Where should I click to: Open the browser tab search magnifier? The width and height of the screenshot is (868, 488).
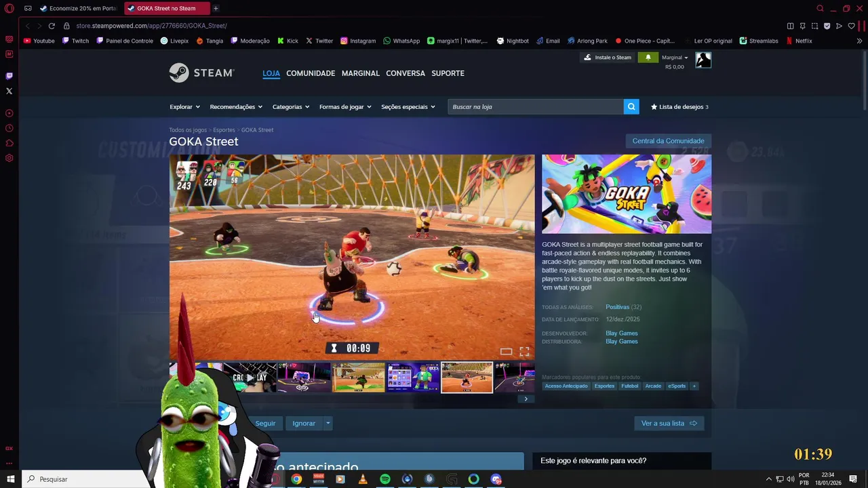pyautogui.click(x=820, y=8)
